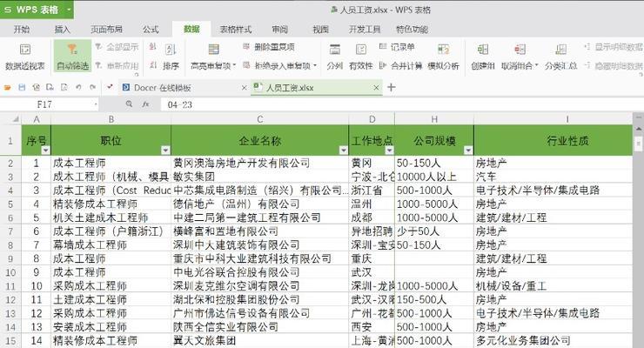Switch to the 视图 ribbon tab
644x348 pixels.
(321, 29)
